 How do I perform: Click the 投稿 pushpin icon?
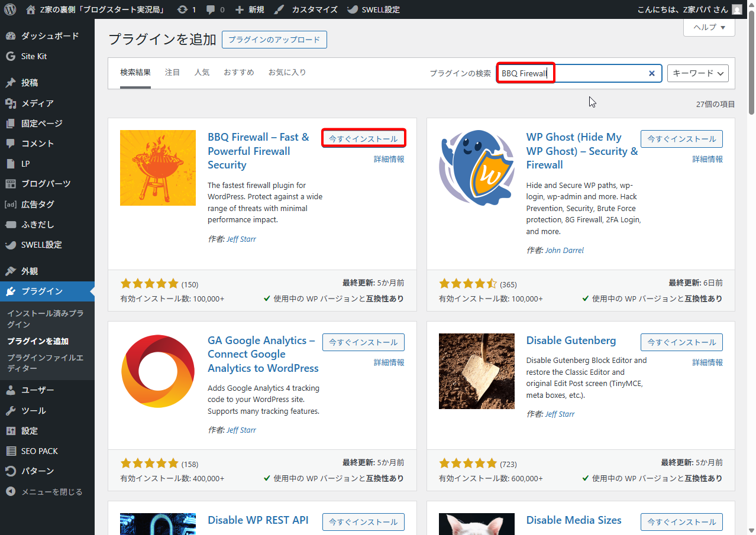point(11,83)
